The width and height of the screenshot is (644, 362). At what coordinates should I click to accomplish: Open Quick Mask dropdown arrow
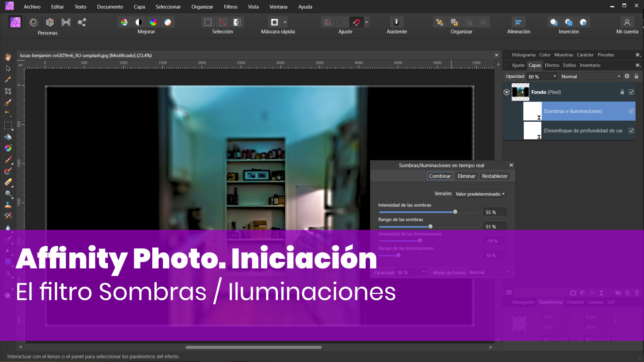point(285,22)
